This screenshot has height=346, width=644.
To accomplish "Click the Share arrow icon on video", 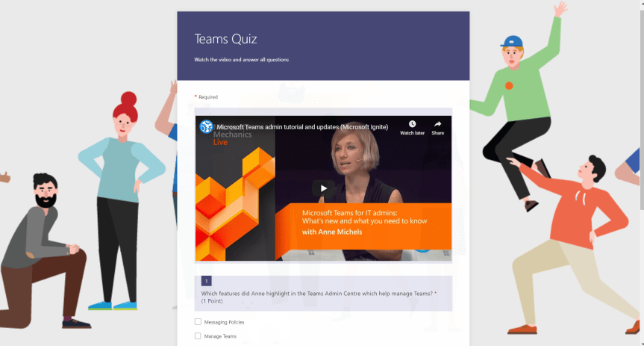I will pyautogui.click(x=437, y=124).
